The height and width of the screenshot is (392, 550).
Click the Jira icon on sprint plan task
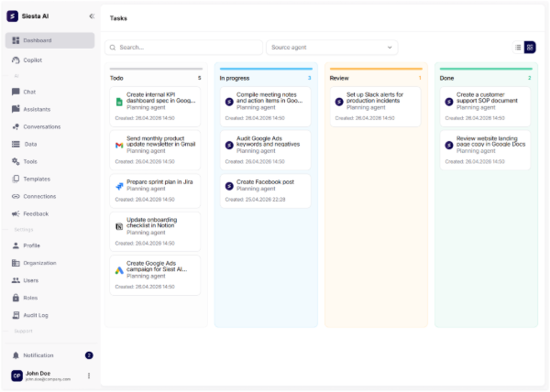tap(119, 186)
